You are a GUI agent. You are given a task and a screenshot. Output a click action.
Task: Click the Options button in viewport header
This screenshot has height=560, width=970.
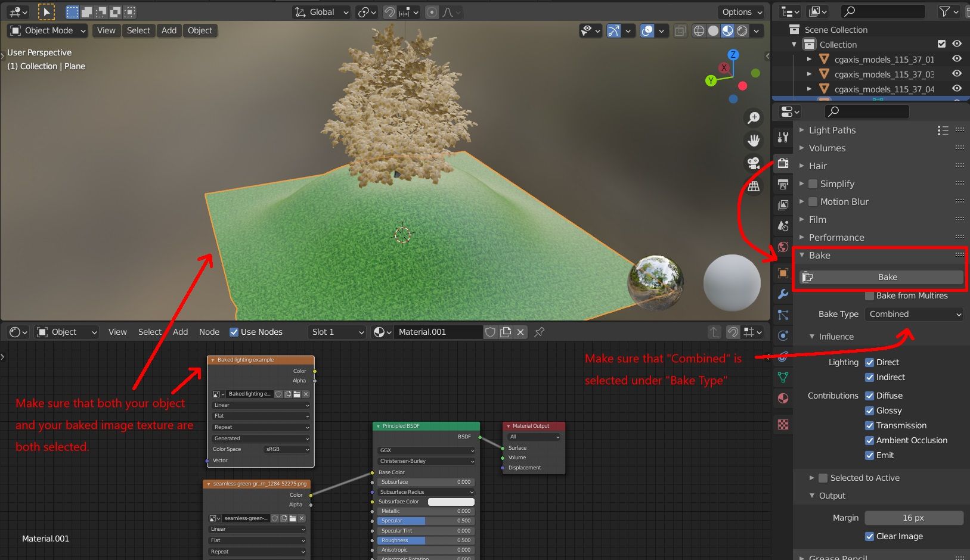pyautogui.click(x=741, y=12)
